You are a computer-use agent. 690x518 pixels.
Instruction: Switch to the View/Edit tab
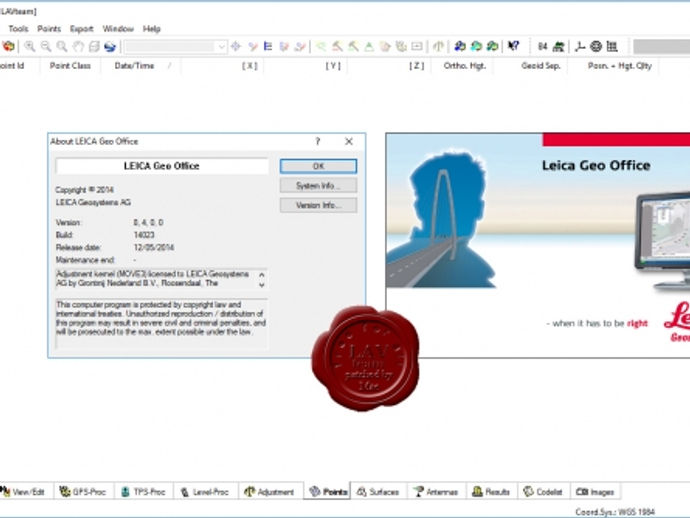pos(25,492)
